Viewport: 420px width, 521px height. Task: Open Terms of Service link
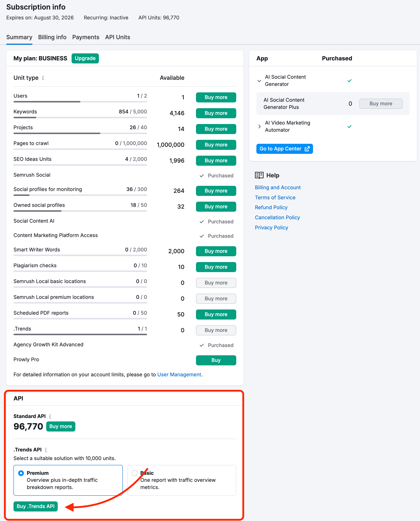pyautogui.click(x=275, y=198)
